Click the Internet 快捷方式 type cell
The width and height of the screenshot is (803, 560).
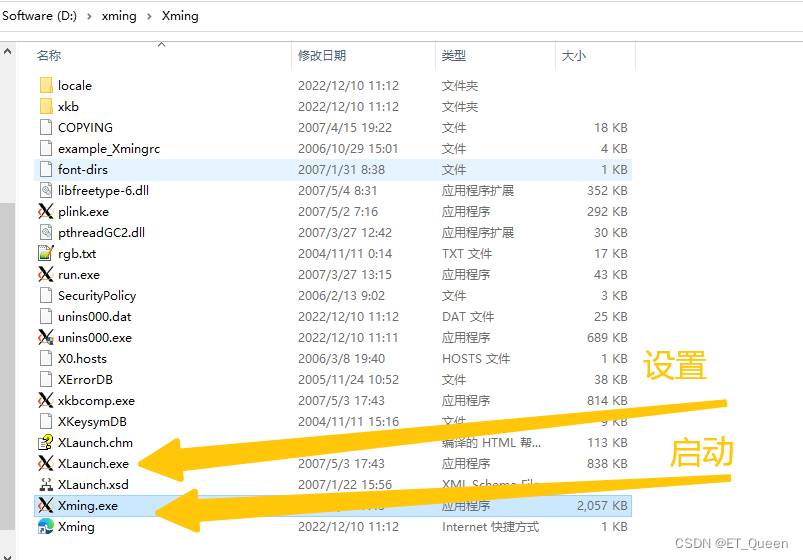pyautogui.click(x=490, y=527)
